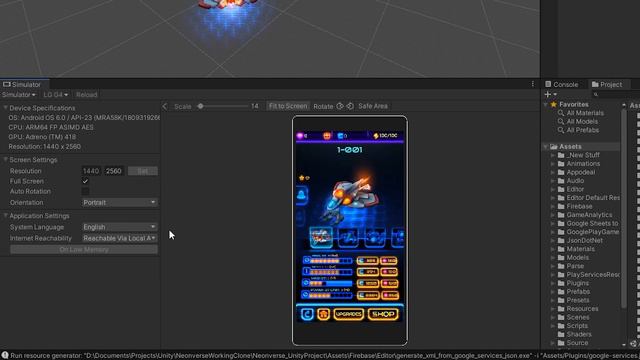Switch to the Console tab

(x=562, y=84)
